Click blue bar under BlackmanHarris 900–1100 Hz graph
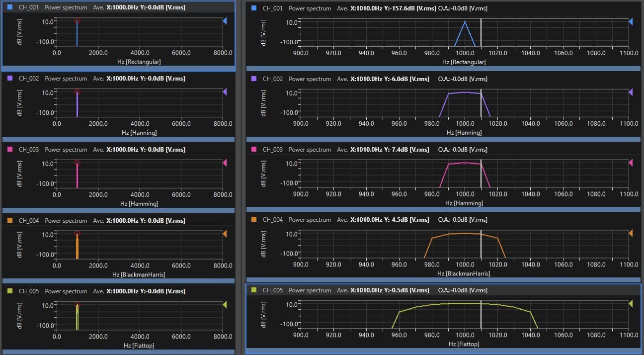644x355 pixels. tap(443, 280)
